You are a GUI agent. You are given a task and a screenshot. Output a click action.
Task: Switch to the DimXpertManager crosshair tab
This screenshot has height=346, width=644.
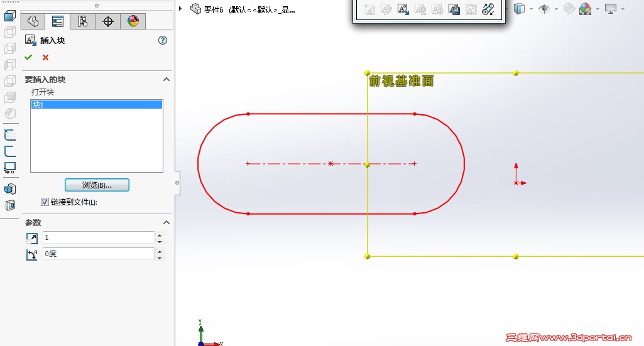pyautogui.click(x=107, y=21)
